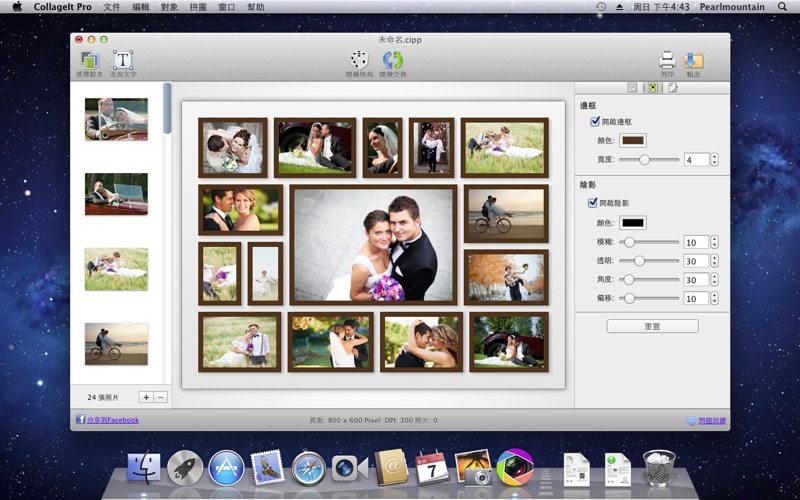Click the 透明 opacity slider
The height and width of the screenshot is (500, 800).
tap(649, 261)
